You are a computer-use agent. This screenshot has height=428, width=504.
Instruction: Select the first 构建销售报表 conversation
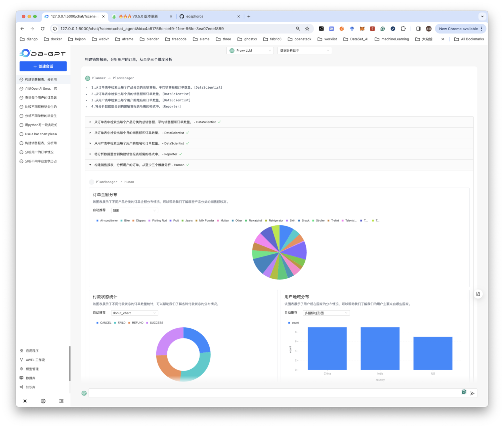[43, 80]
